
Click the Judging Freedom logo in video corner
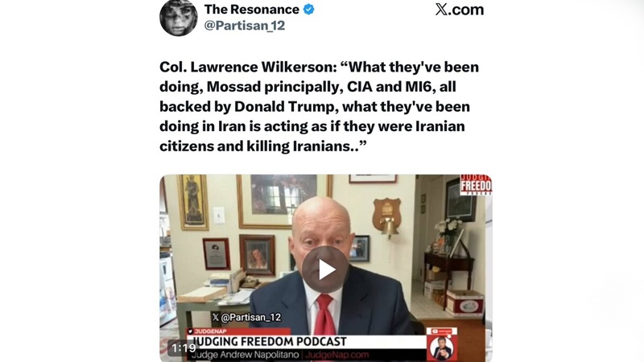point(476,184)
